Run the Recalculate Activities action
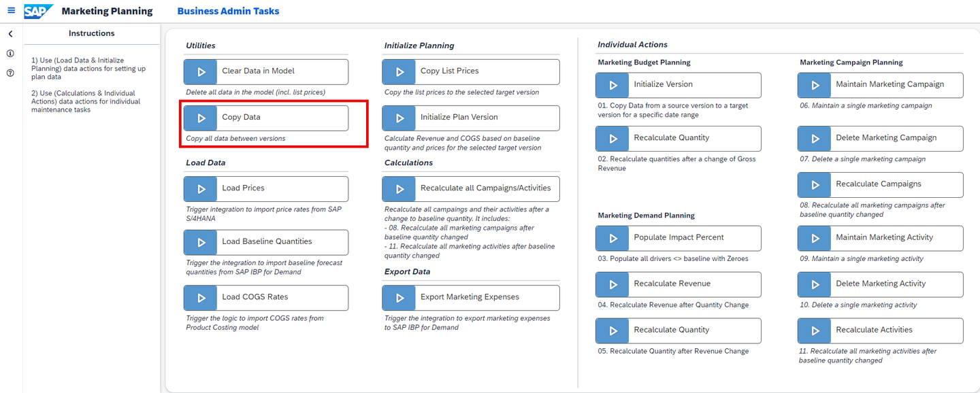This screenshot has height=393, width=980. click(x=881, y=330)
